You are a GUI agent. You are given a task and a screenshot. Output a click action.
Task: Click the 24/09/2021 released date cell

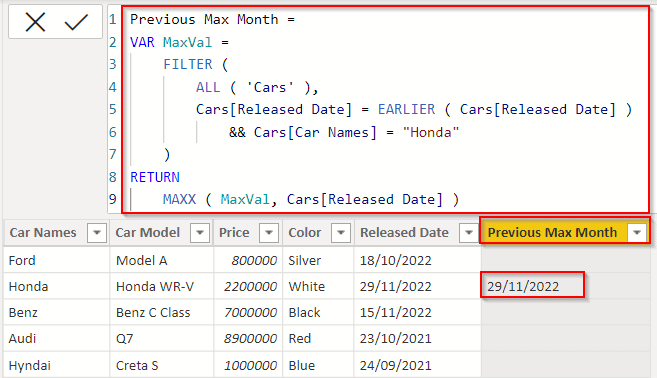(x=418, y=365)
